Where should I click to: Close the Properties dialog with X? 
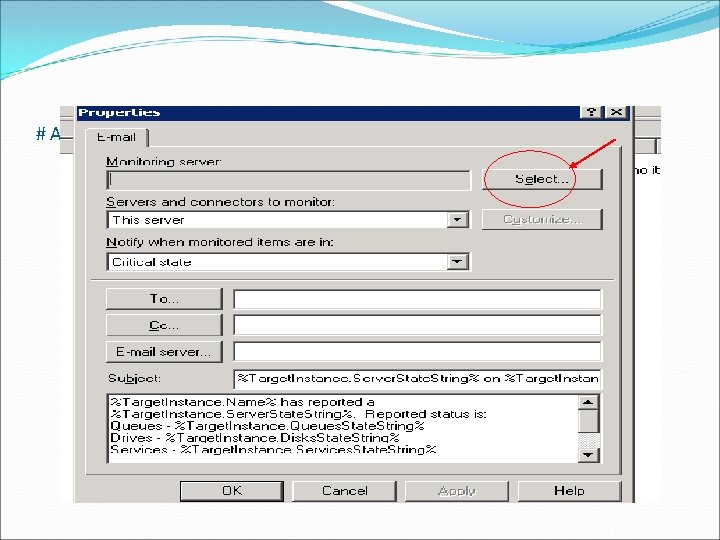pyautogui.click(x=616, y=112)
